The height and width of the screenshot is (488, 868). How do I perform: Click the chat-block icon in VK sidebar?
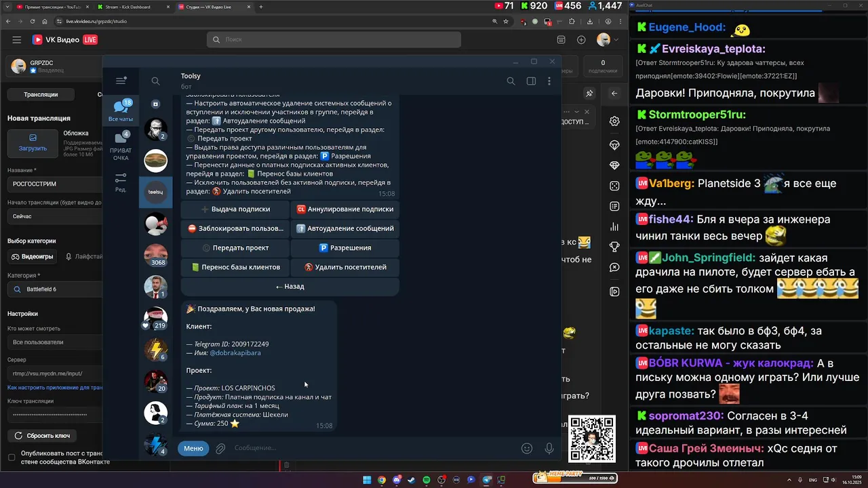(614, 268)
